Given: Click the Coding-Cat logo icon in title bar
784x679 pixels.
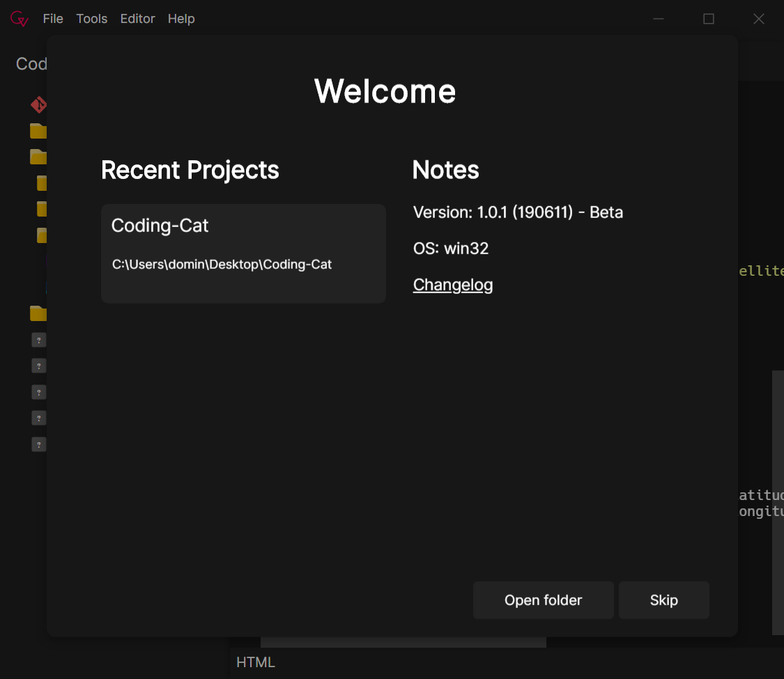Looking at the screenshot, I should 19,18.
